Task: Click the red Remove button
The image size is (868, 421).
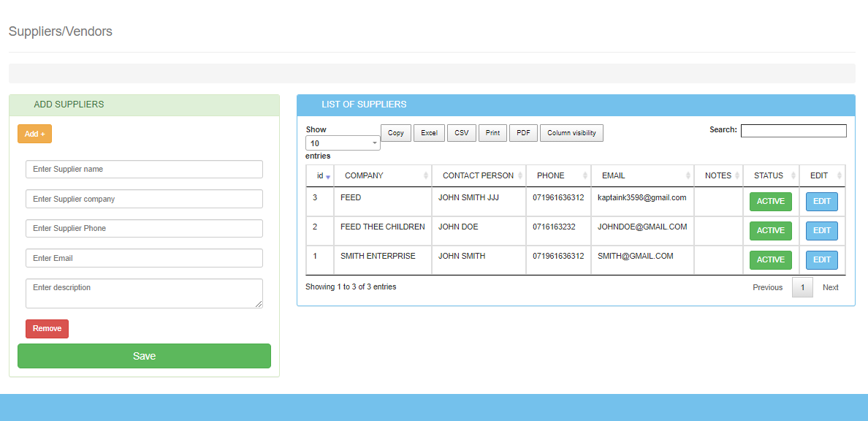Action: tap(47, 329)
